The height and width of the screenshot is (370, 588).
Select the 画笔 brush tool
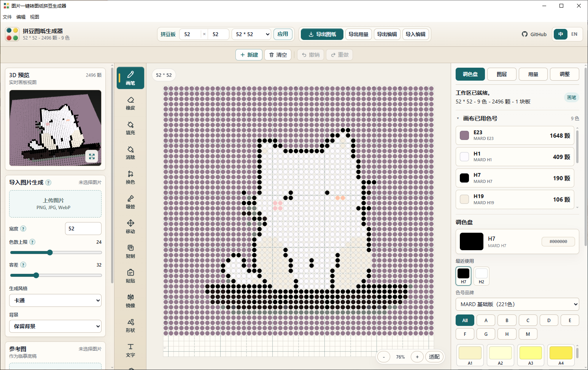pos(130,78)
